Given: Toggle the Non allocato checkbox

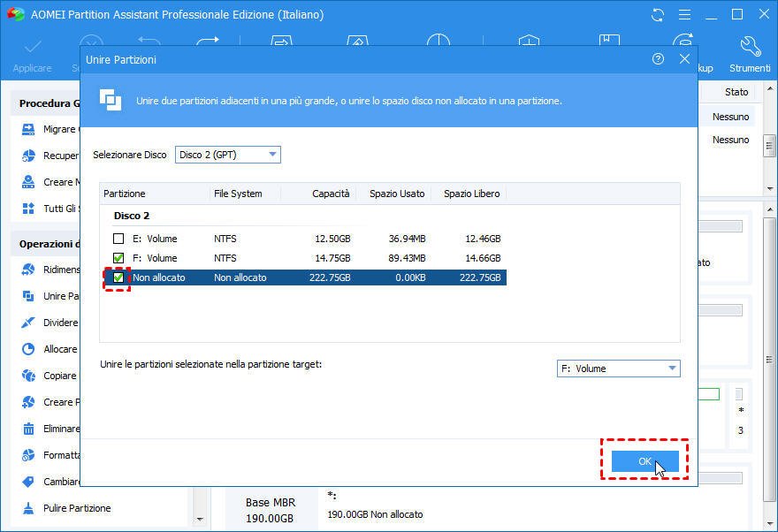Looking at the screenshot, I should 118,278.
